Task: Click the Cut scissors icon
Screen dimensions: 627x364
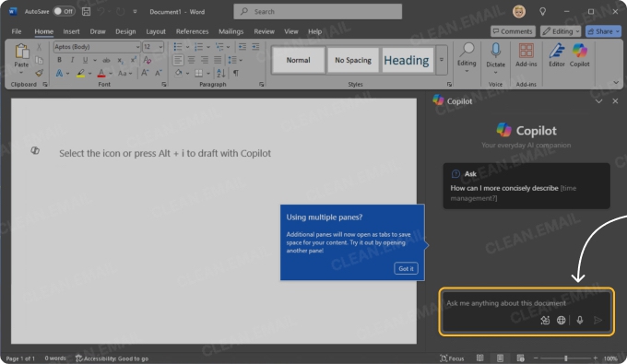Action: pyautogui.click(x=39, y=47)
